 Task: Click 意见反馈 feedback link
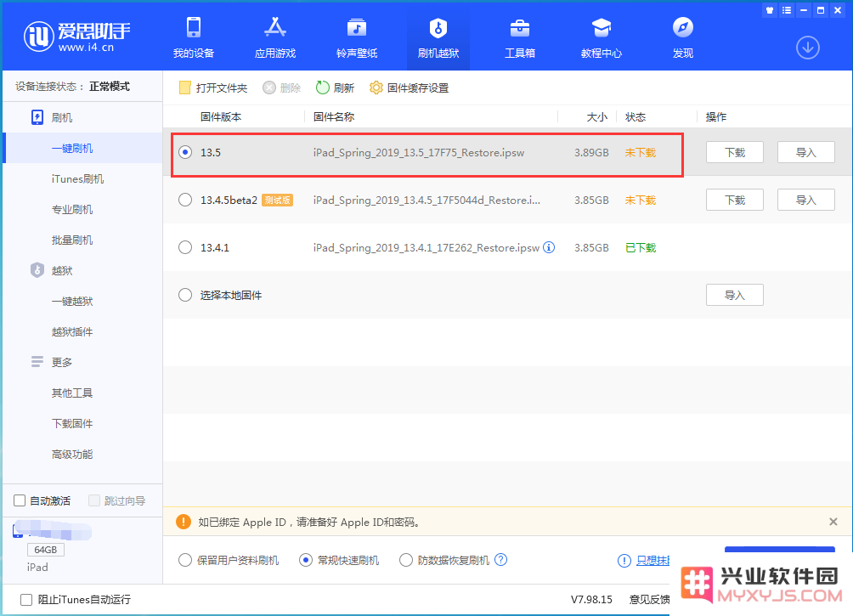point(650,600)
